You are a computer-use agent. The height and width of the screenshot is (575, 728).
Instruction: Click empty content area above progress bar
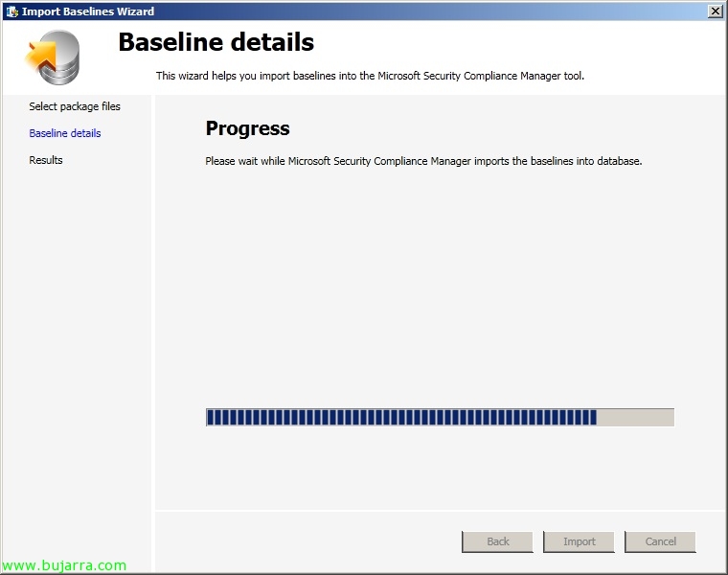click(x=441, y=287)
